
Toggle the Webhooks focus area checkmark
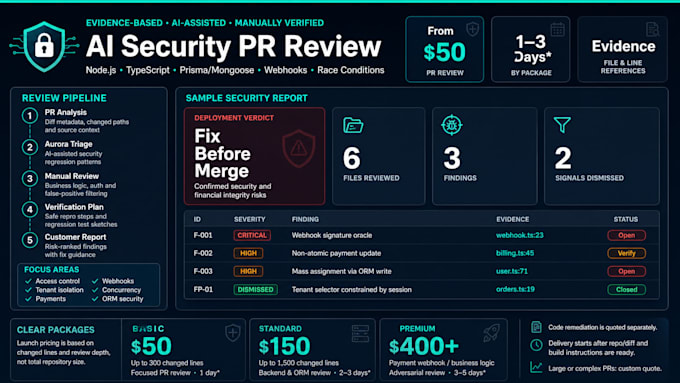tap(95, 281)
